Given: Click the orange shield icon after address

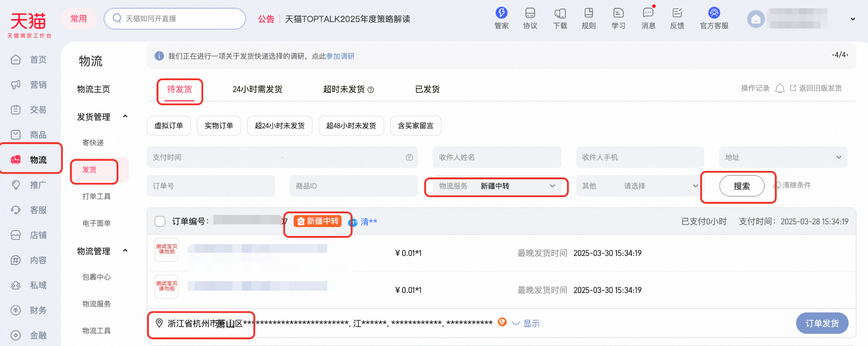Looking at the screenshot, I should coord(502,322).
